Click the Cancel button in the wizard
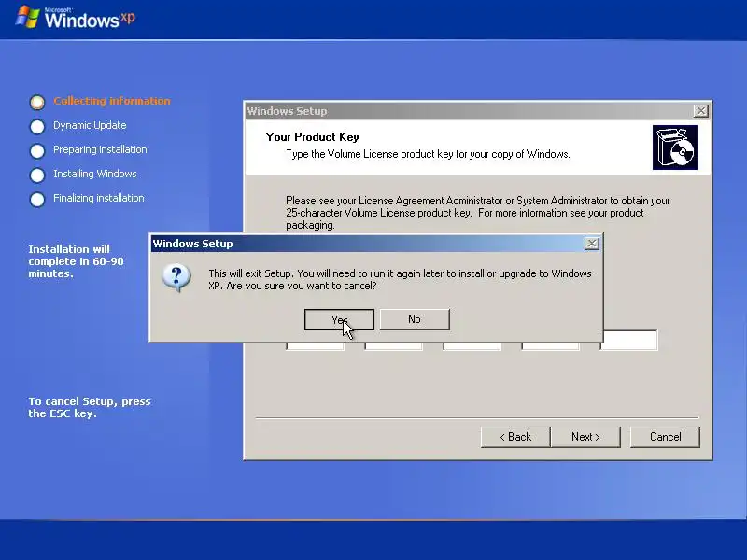 [x=665, y=437]
